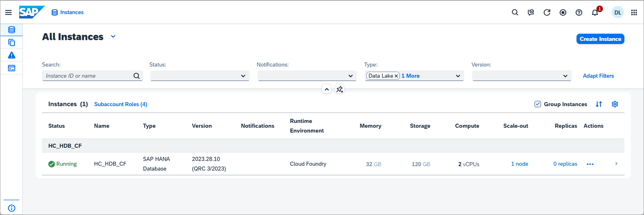Screen dimensions: 644x215
Task: Collapse the filter bar header
Action: (327, 89)
